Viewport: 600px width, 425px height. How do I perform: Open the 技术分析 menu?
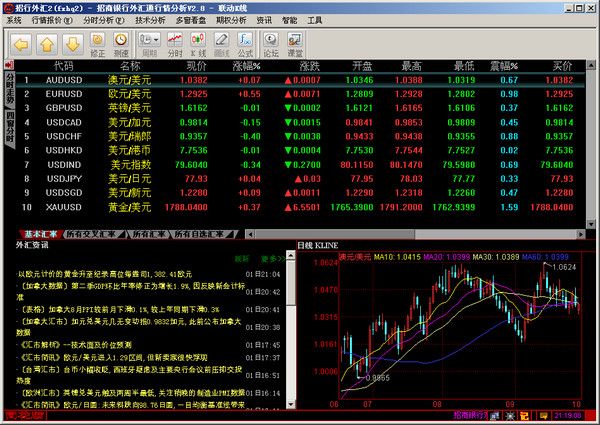click(150, 20)
